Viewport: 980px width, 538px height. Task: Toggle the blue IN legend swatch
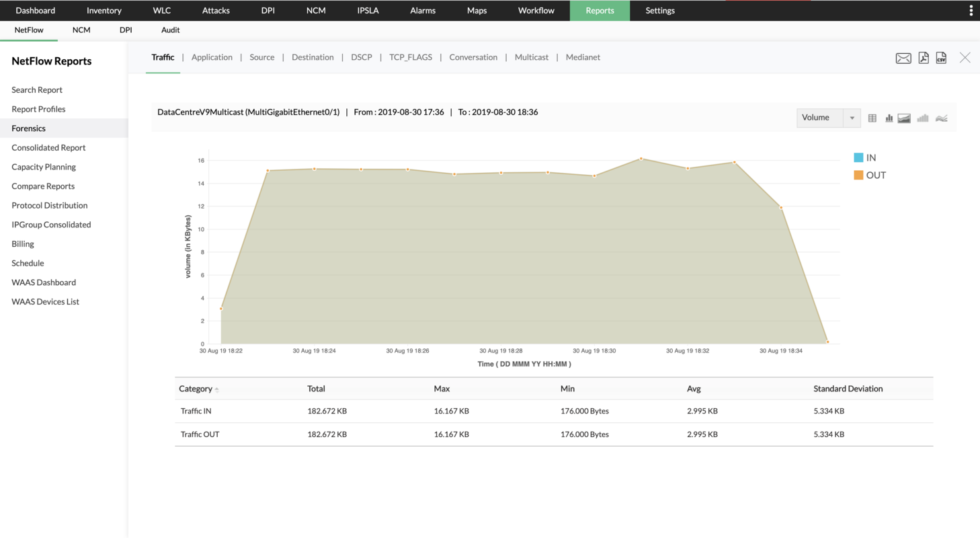[858, 157]
